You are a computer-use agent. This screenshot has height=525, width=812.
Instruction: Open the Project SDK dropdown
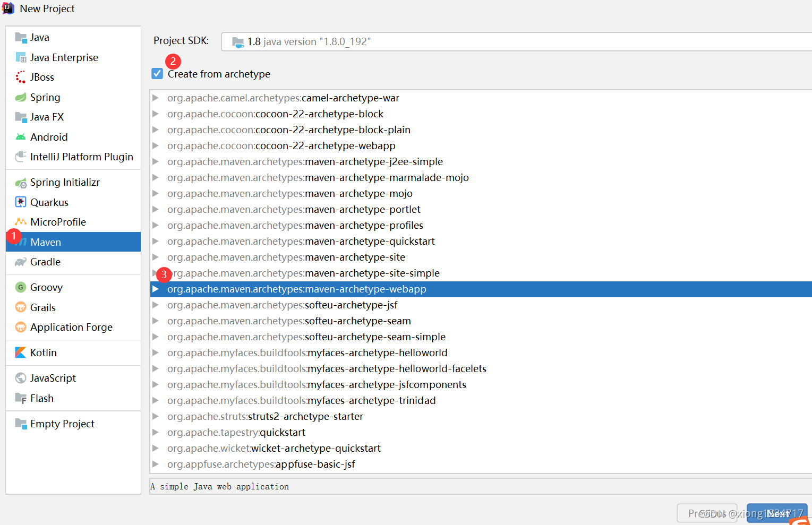[516, 41]
